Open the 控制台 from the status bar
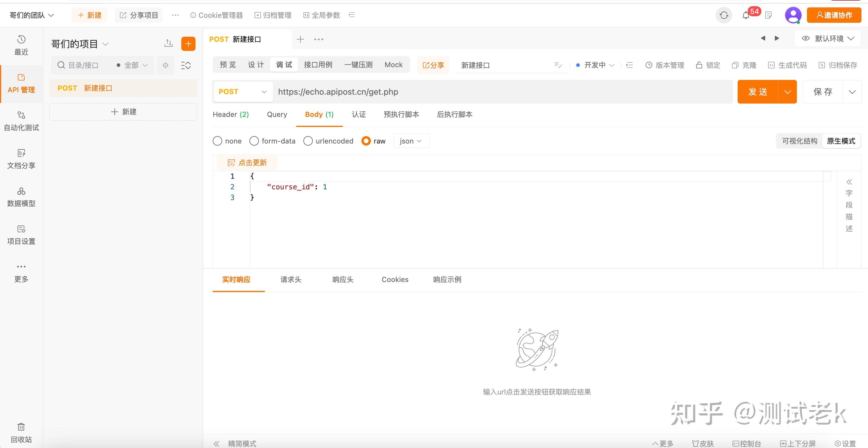This screenshot has height=448, width=868. click(x=747, y=443)
